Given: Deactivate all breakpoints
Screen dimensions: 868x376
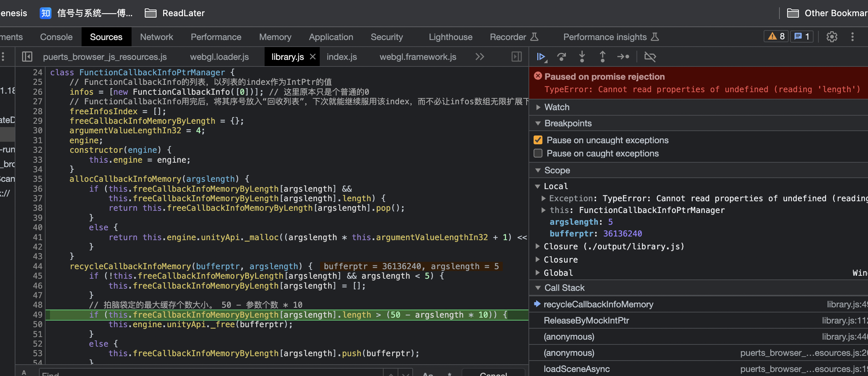Looking at the screenshot, I should pos(650,57).
